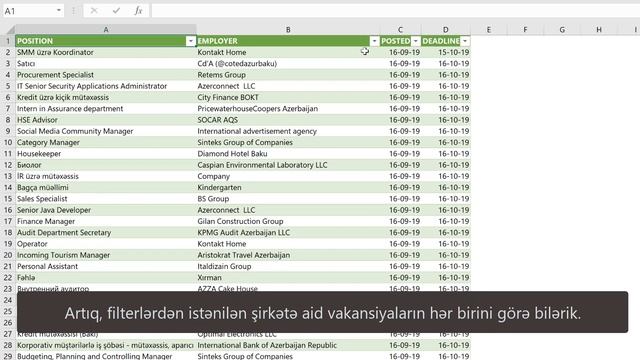Click the Insert Function fx icon
Viewport: 640px width, 360px height.
coord(138,11)
